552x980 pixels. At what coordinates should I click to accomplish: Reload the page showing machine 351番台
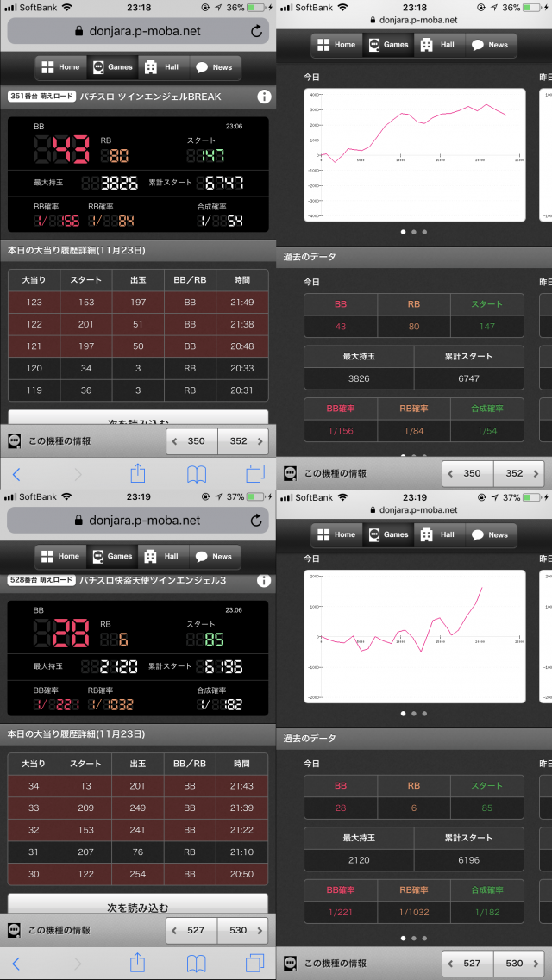(x=256, y=31)
